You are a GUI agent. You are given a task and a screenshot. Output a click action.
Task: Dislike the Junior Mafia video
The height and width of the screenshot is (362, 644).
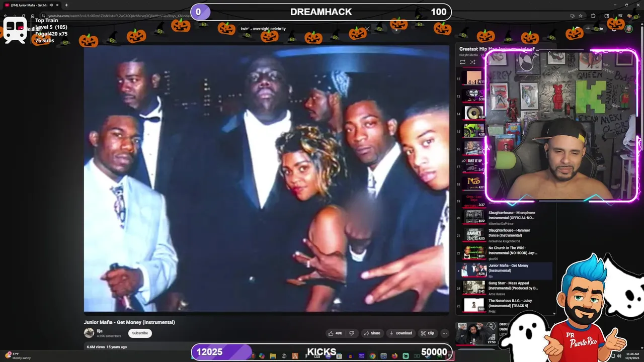352,333
